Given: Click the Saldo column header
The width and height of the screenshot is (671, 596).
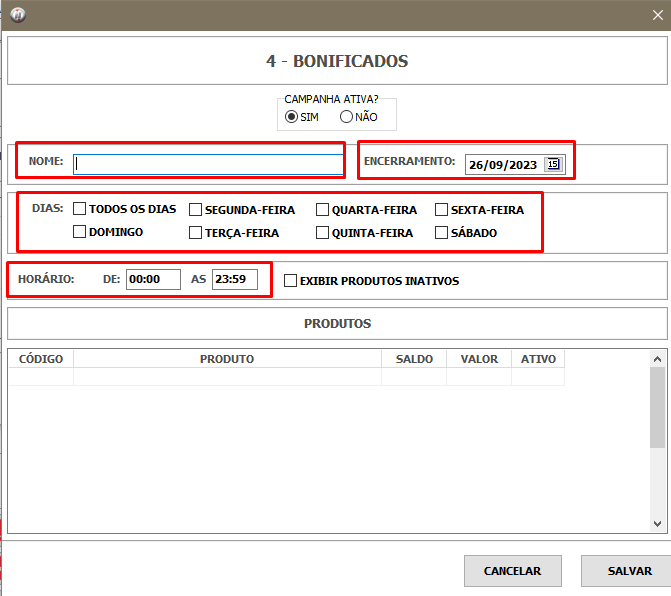Looking at the screenshot, I should [414, 359].
